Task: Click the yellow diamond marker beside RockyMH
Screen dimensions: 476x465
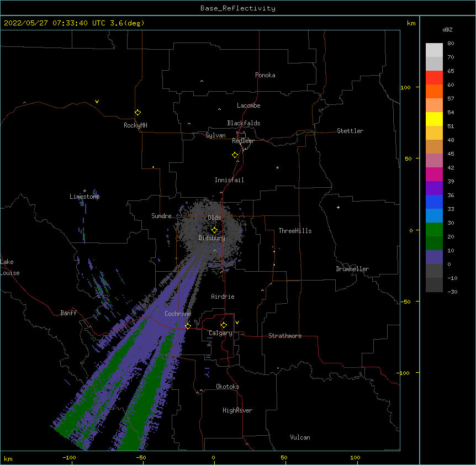Action: tap(137, 113)
